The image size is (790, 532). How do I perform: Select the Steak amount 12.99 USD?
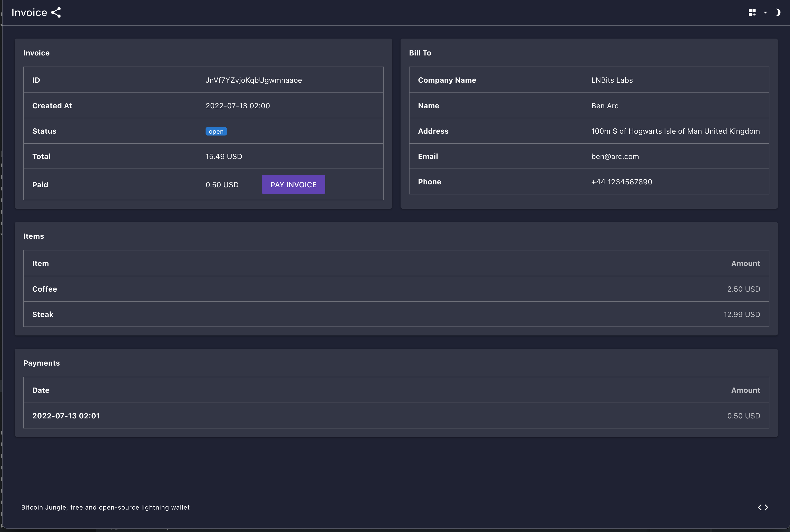pyautogui.click(x=742, y=315)
